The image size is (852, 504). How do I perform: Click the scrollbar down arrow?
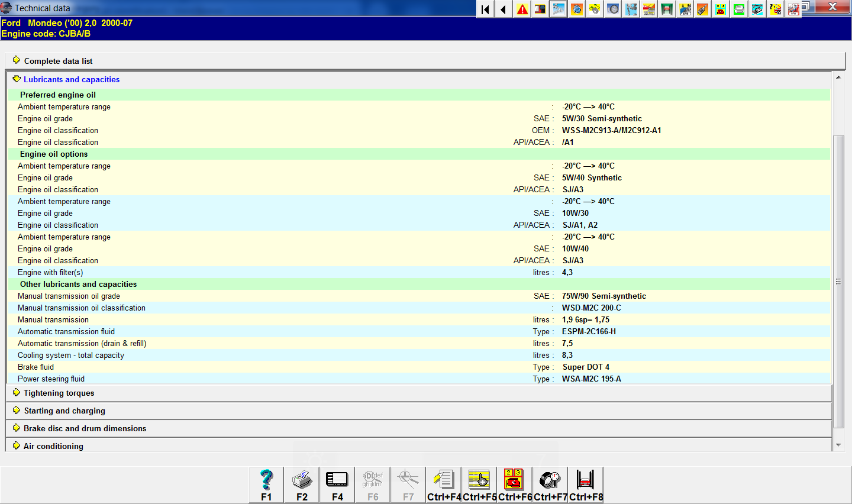(838, 445)
